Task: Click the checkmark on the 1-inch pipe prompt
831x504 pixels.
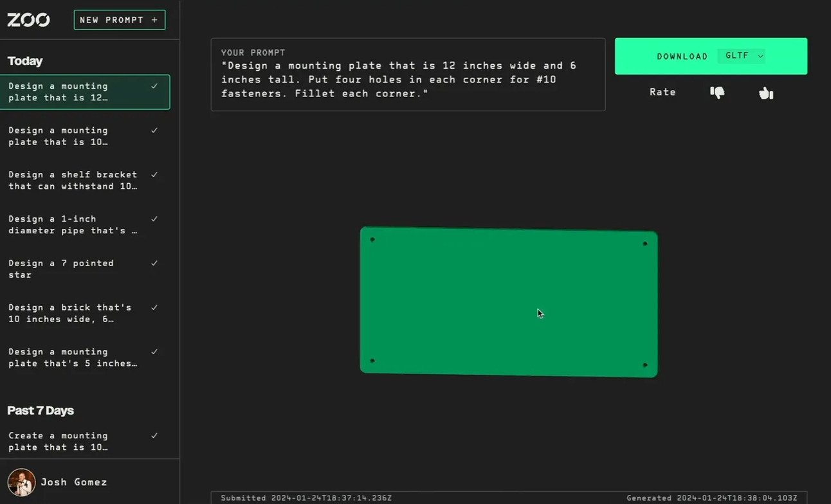Action: [154, 219]
